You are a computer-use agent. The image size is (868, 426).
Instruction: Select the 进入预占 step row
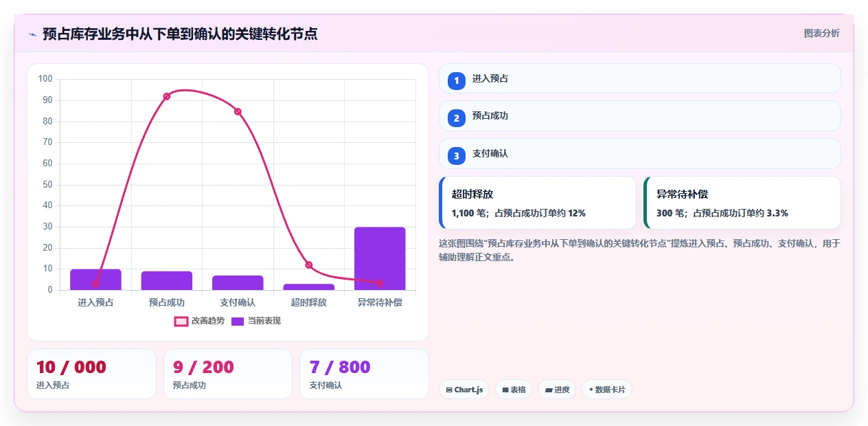(640, 78)
